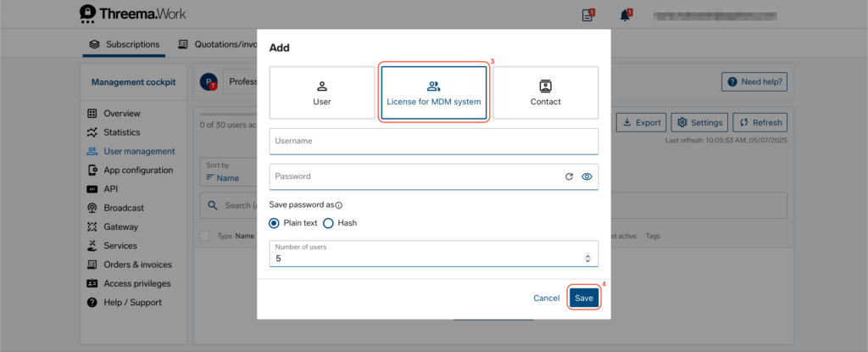
Task: Click the App configuration device icon
Action: point(92,170)
